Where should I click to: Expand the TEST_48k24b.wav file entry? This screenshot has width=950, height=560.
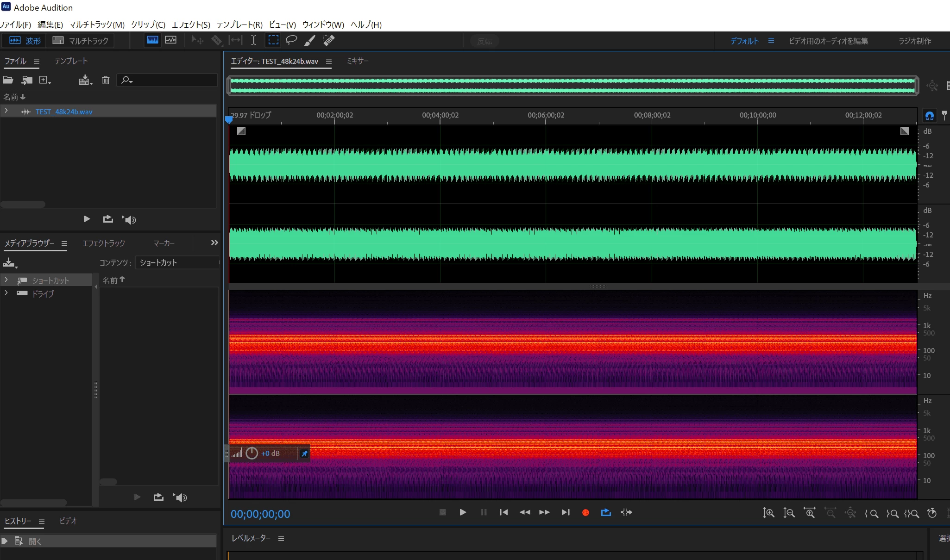tap(6, 111)
